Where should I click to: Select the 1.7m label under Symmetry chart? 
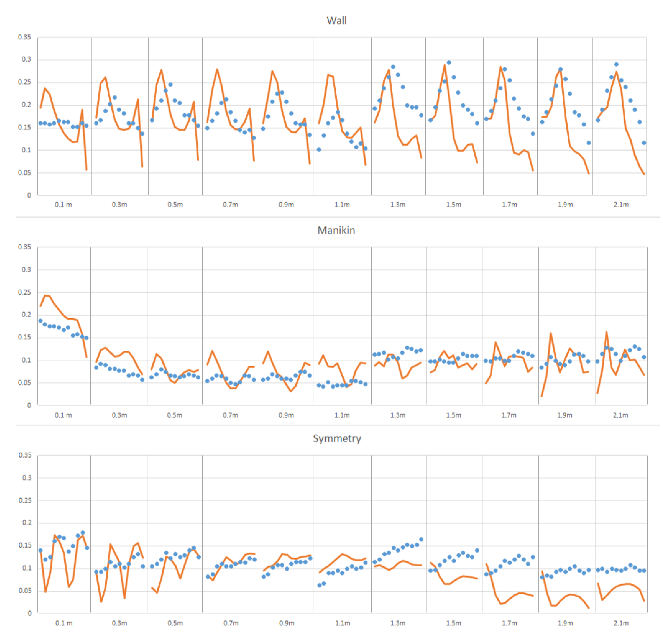point(509,623)
